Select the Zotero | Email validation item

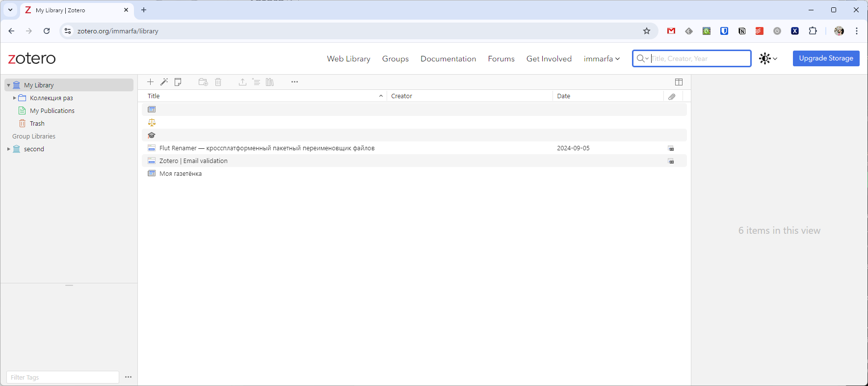click(414, 161)
